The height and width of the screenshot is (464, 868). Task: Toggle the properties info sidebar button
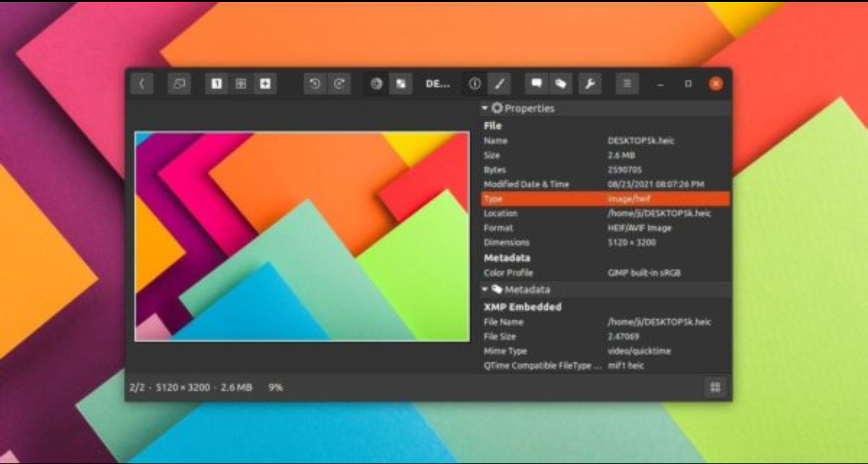pyautogui.click(x=475, y=83)
